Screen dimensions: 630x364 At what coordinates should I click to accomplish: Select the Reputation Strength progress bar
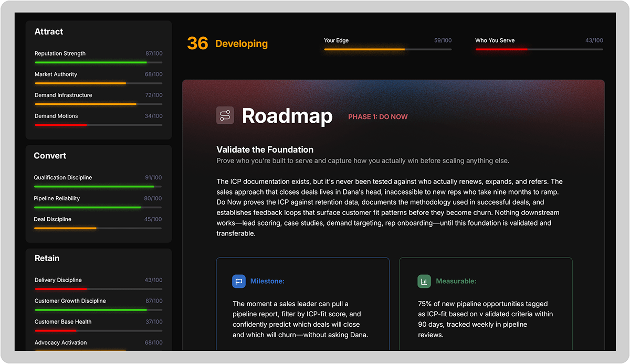[x=99, y=62]
